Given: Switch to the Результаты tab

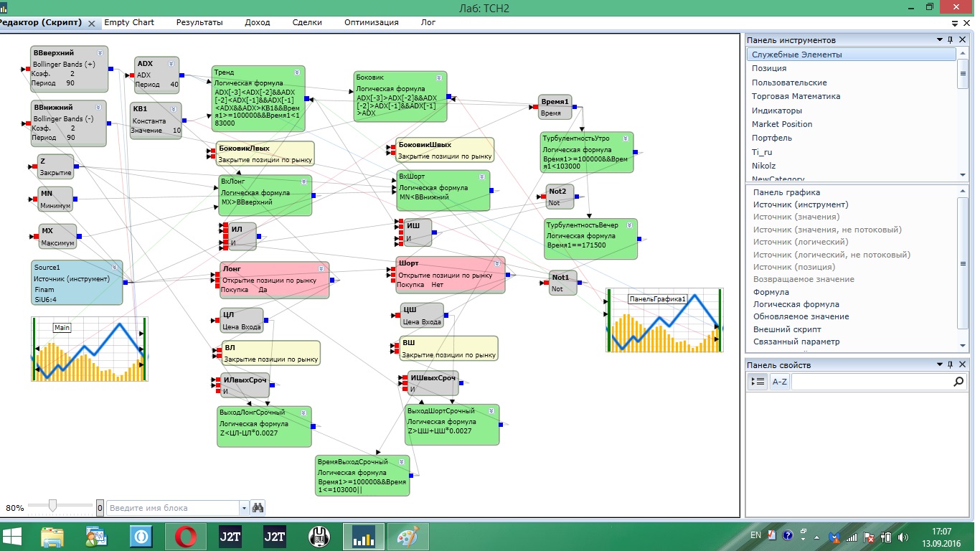Looking at the screenshot, I should [199, 22].
